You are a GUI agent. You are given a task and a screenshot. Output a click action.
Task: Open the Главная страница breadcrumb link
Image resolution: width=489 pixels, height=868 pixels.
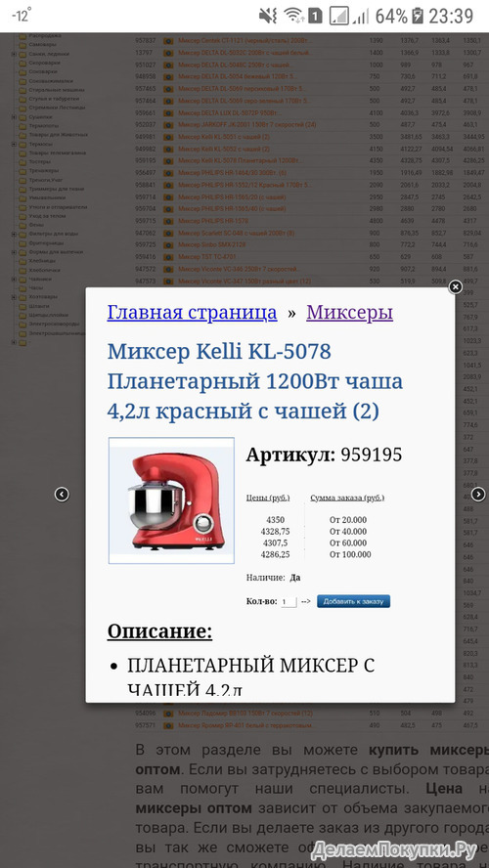192,313
